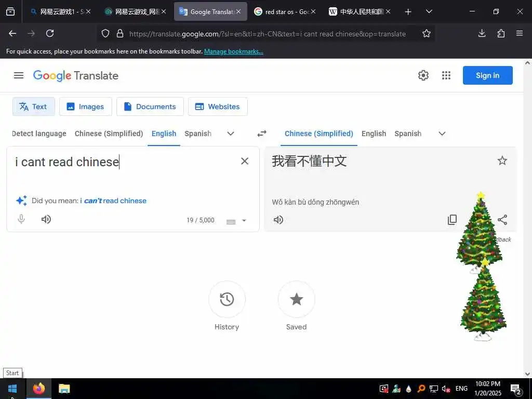
Task: Share the translation
Action: click(502, 220)
